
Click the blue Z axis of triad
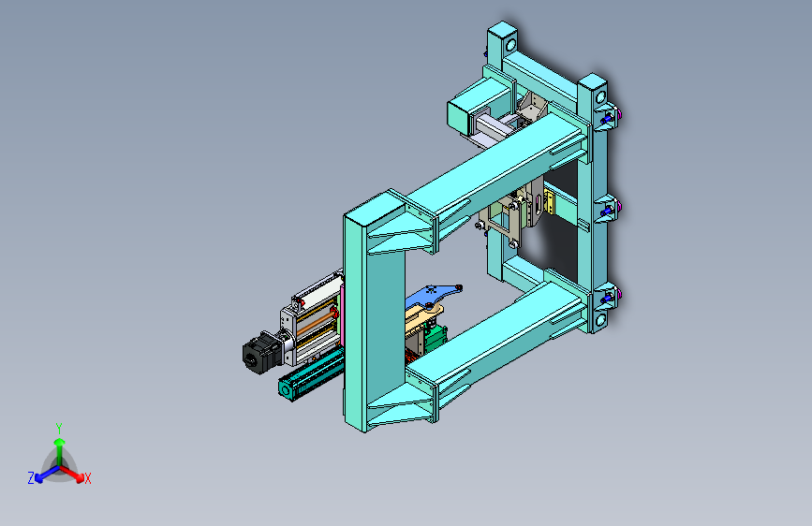coord(47,475)
